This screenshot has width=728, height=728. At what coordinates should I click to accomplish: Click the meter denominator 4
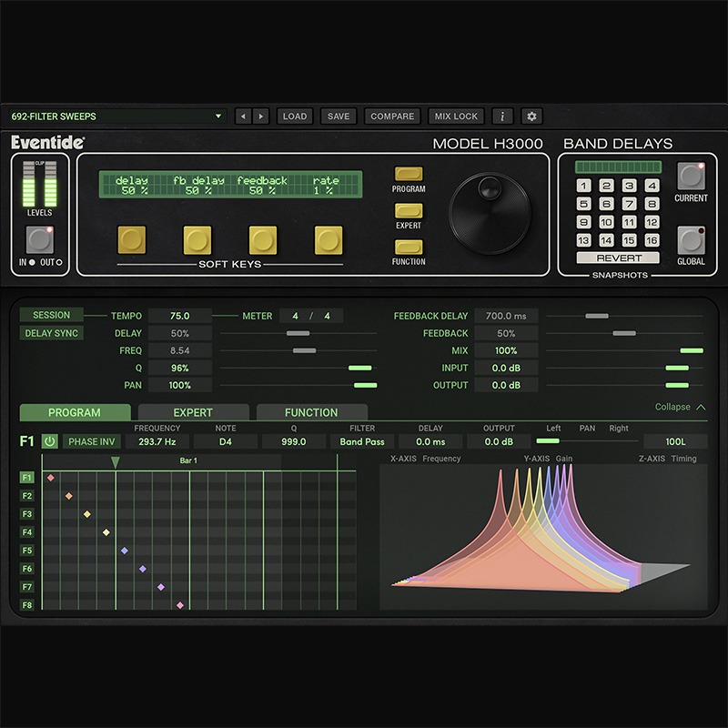(x=328, y=316)
